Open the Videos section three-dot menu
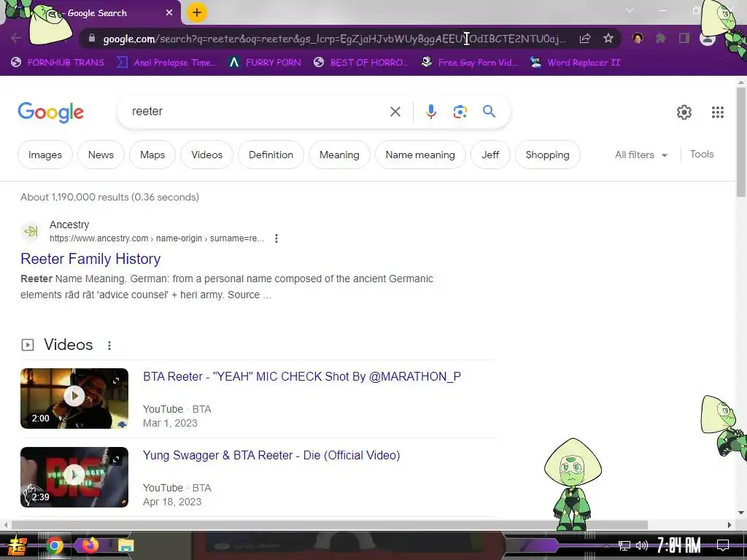 [109, 345]
